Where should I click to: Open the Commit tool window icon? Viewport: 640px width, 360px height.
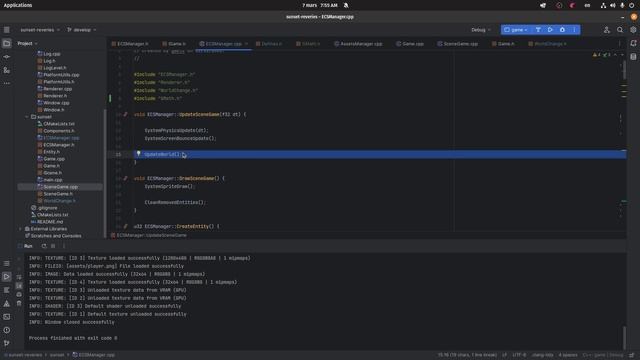click(7, 57)
